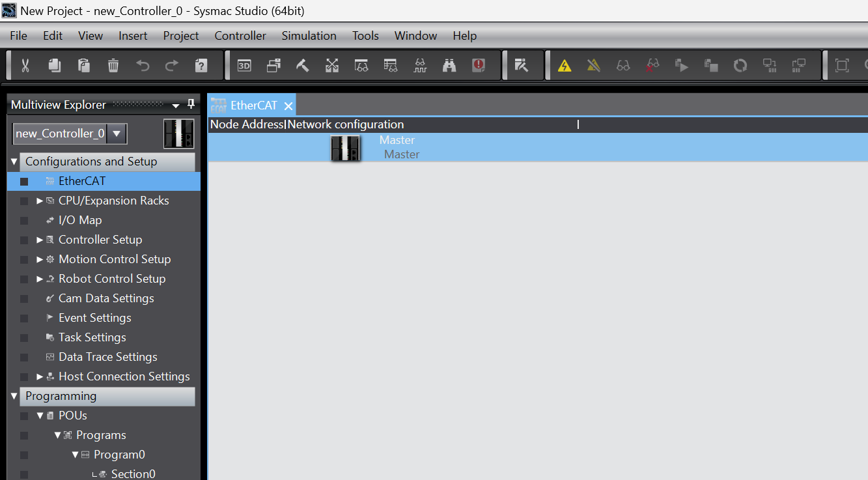Open the Multiview Explorer panel options arrow

coord(175,106)
